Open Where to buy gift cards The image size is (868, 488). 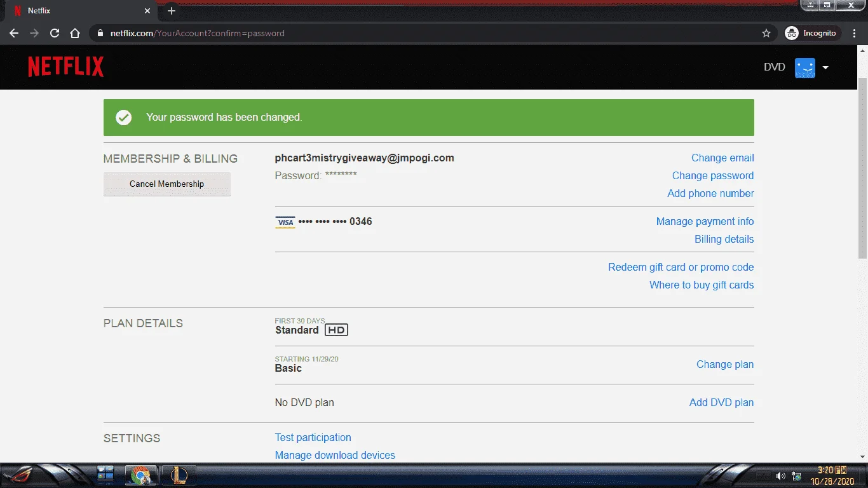(x=702, y=285)
